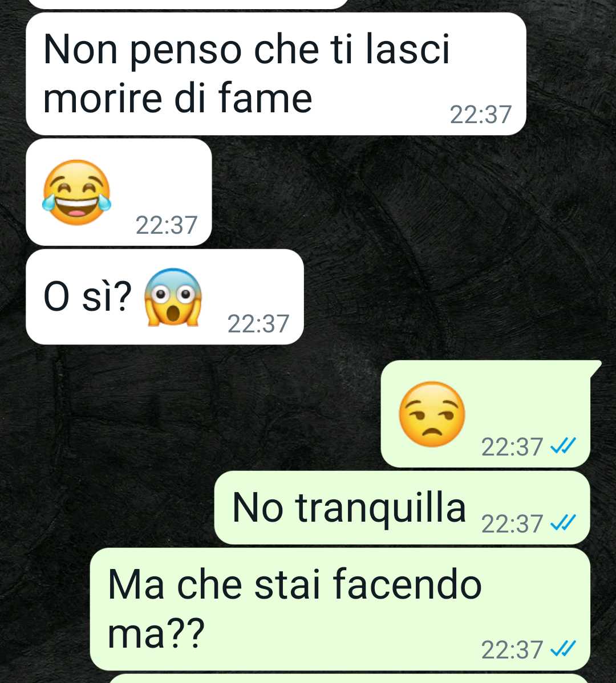
Task: Tap the screaming face emoji
Action: pos(173,297)
